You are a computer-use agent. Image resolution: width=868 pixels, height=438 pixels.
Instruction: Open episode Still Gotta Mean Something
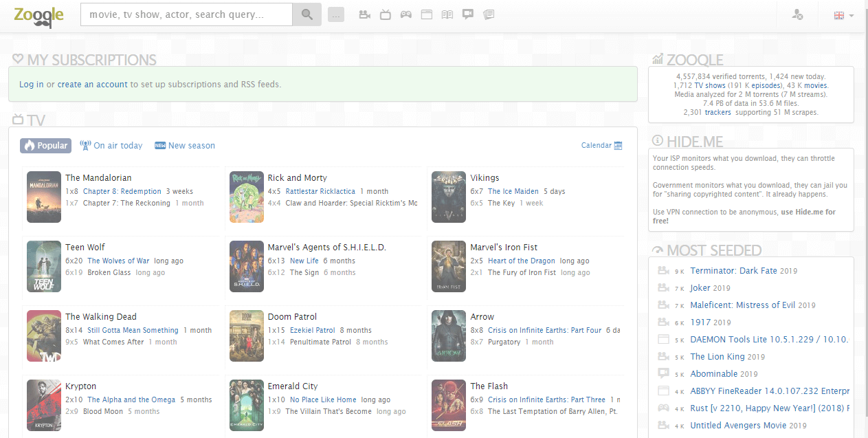click(133, 330)
